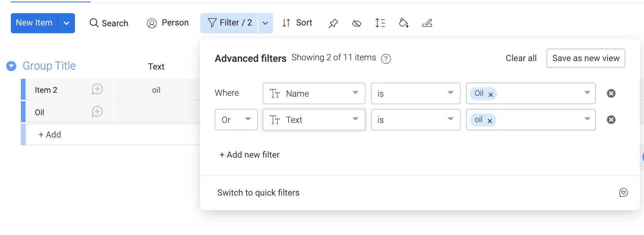Click the pin columns icon
This screenshot has height=235, width=644.
[x=333, y=23]
